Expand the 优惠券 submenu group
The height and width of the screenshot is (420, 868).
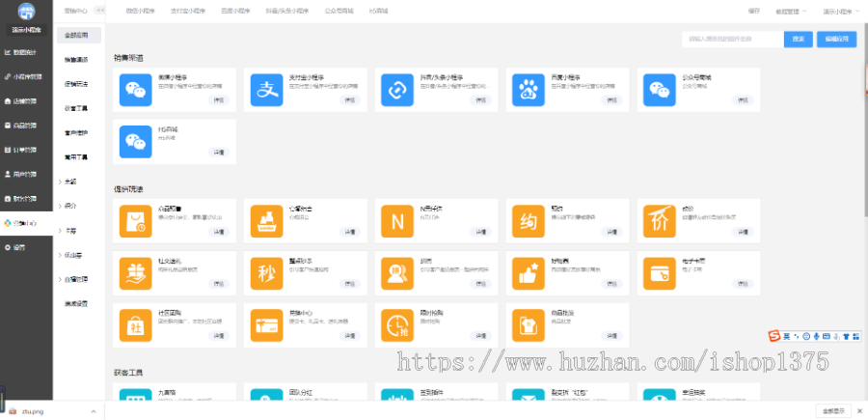[x=70, y=256]
